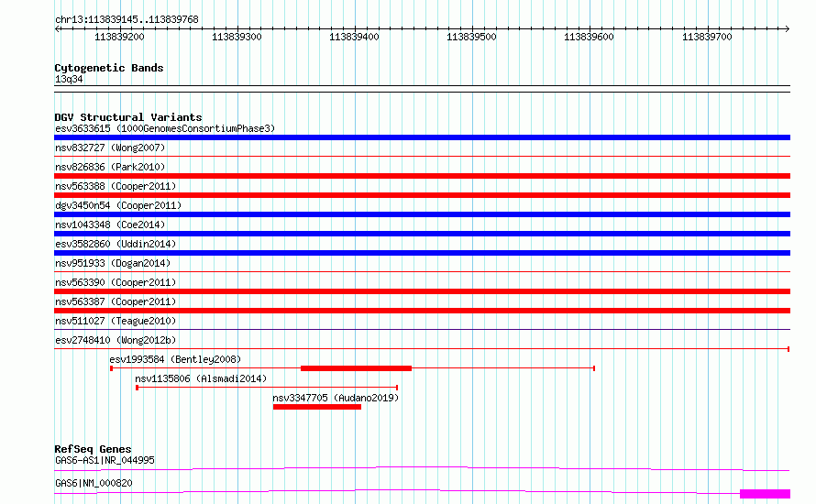Click the esv3582860 blue variant bar
The width and height of the screenshot is (816, 504).
(422, 253)
